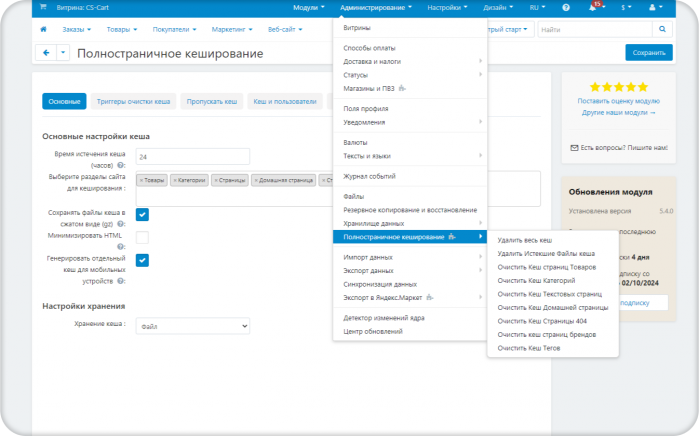Click the back arrow button
Viewport: 700px width, 436px height.
click(x=46, y=53)
